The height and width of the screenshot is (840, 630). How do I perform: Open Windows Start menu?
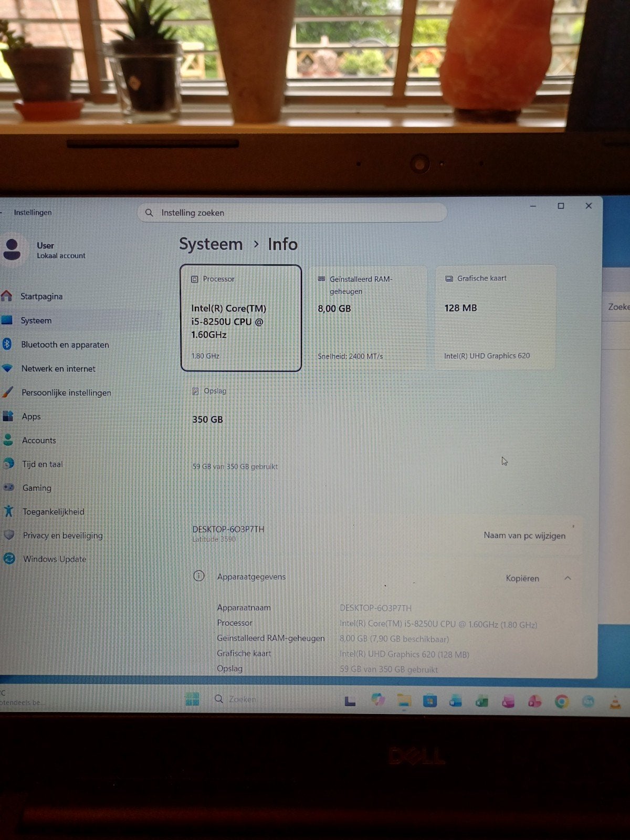pos(192,699)
